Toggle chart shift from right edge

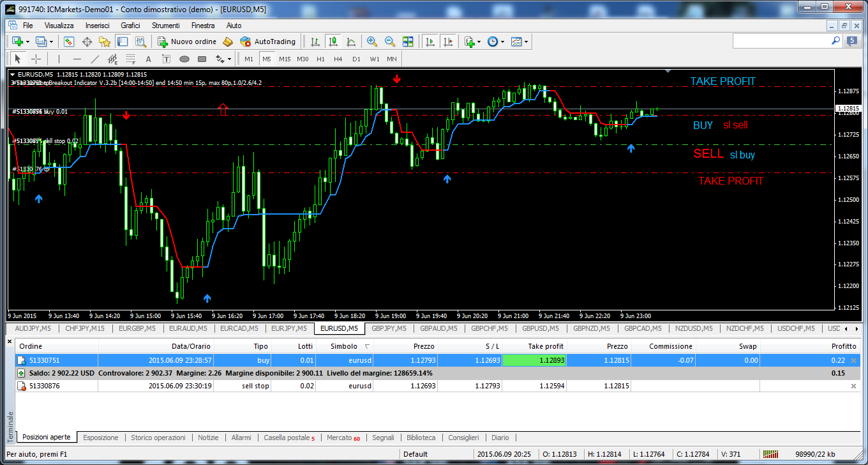tap(448, 42)
